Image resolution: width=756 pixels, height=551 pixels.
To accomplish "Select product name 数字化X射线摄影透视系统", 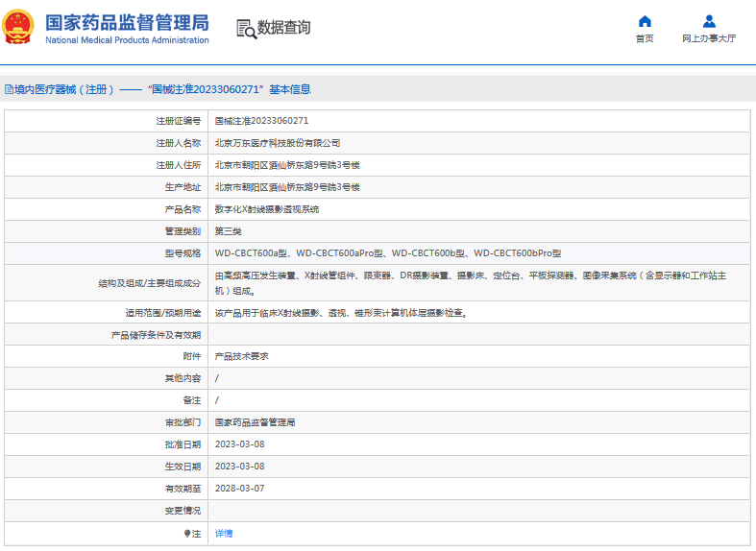I will (267, 209).
